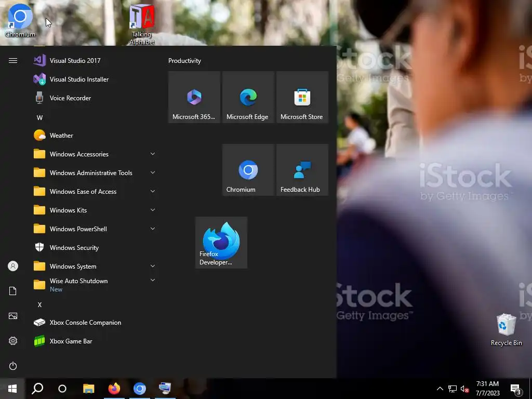The height and width of the screenshot is (399, 532).
Task: Click the Start menu hamburger icon
Action: 13,61
